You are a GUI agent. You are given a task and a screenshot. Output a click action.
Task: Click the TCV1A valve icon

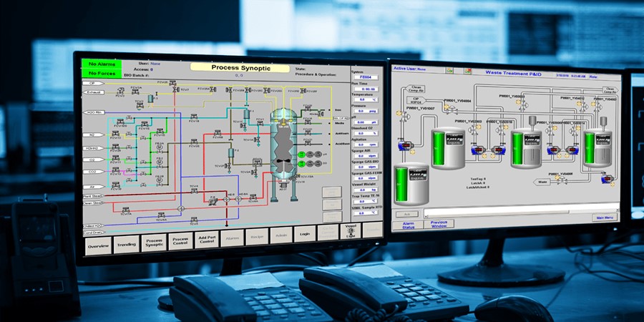click(x=258, y=140)
